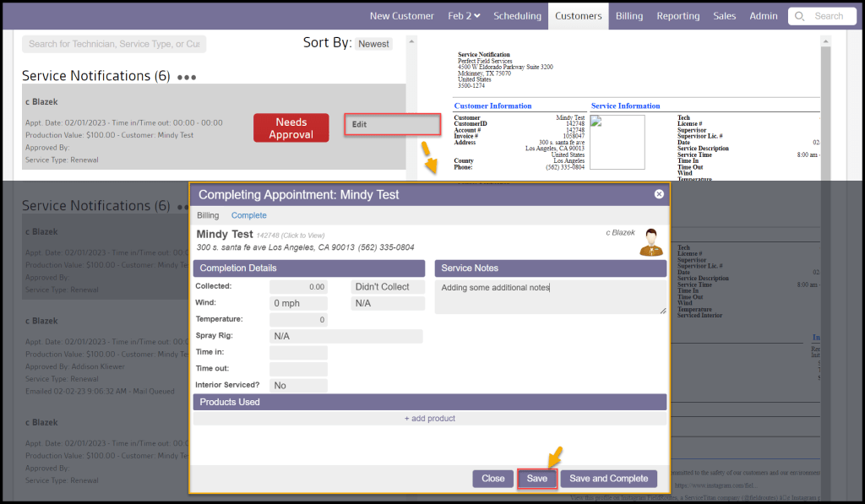865x504 pixels.
Task: Expand the Spray Rig N/A selector
Action: 345,336
